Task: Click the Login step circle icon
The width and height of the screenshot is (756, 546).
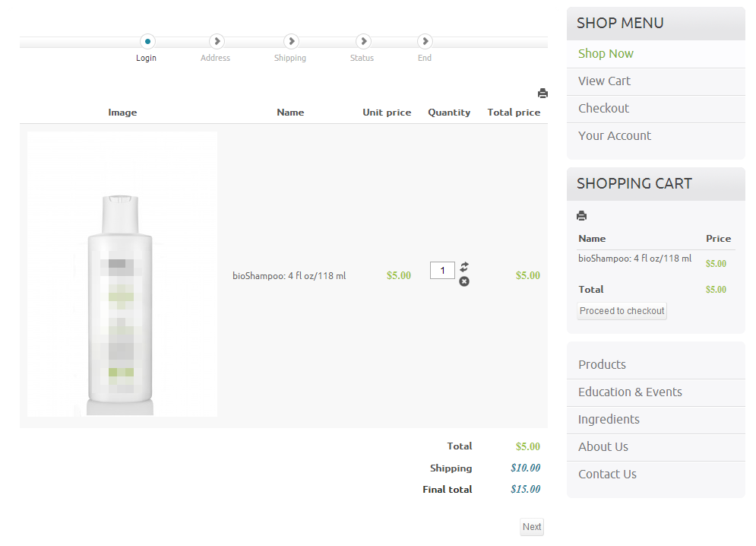Action: pyautogui.click(x=147, y=41)
